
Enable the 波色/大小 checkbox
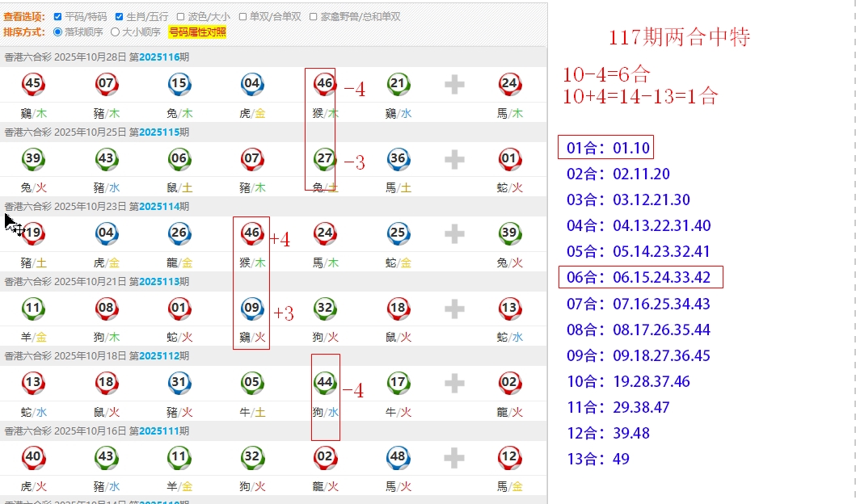(181, 17)
